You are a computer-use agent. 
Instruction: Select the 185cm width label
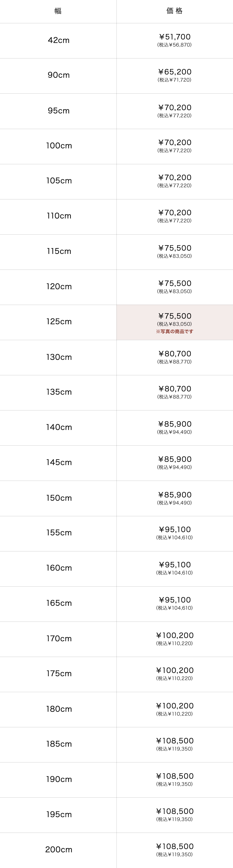click(x=59, y=744)
